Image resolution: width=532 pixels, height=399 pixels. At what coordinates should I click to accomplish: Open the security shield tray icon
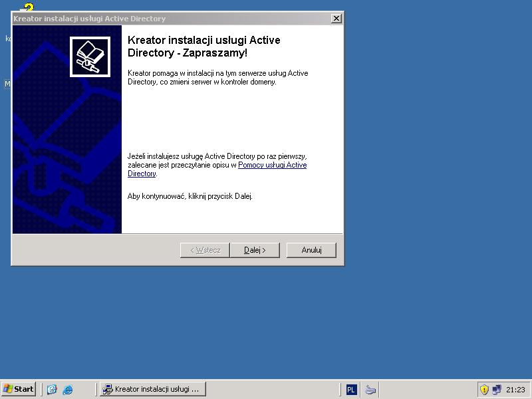point(484,389)
